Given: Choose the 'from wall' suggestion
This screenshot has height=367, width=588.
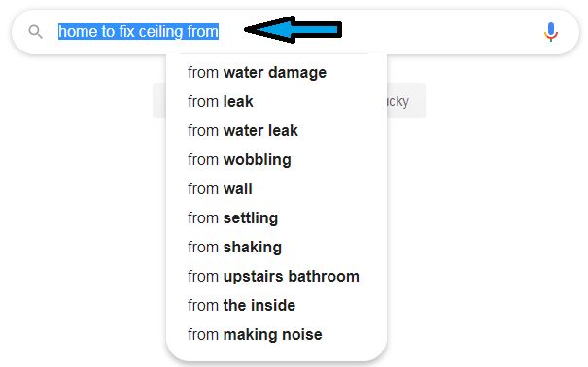Looking at the screenshot, I should coord(276,189).
